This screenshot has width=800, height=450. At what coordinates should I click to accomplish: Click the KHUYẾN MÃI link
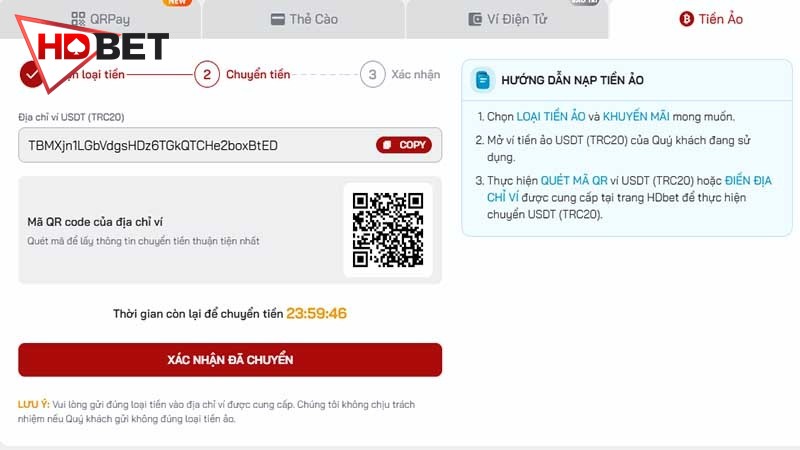[636, 116]
